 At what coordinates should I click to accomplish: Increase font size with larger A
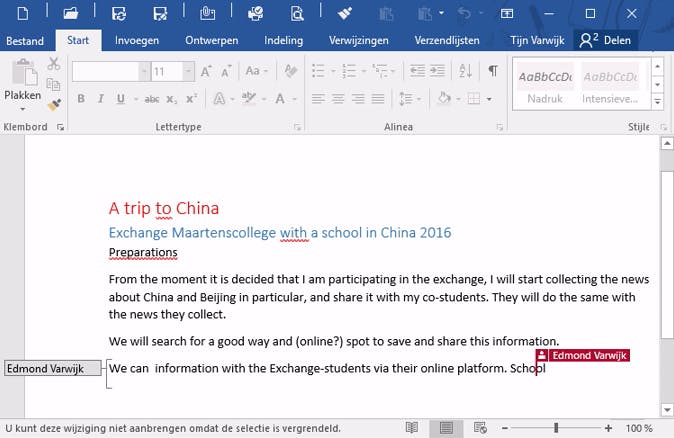click(206, 71)
